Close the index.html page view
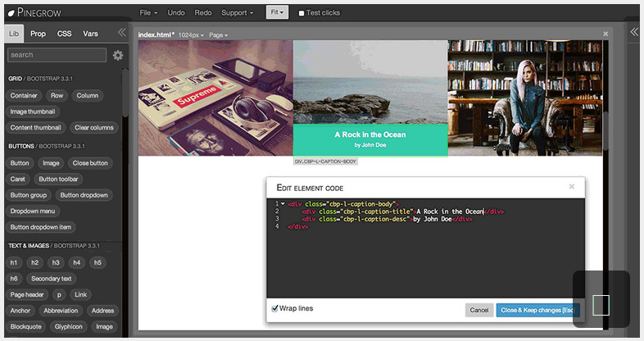644x341 pixels. coord(605,34)
